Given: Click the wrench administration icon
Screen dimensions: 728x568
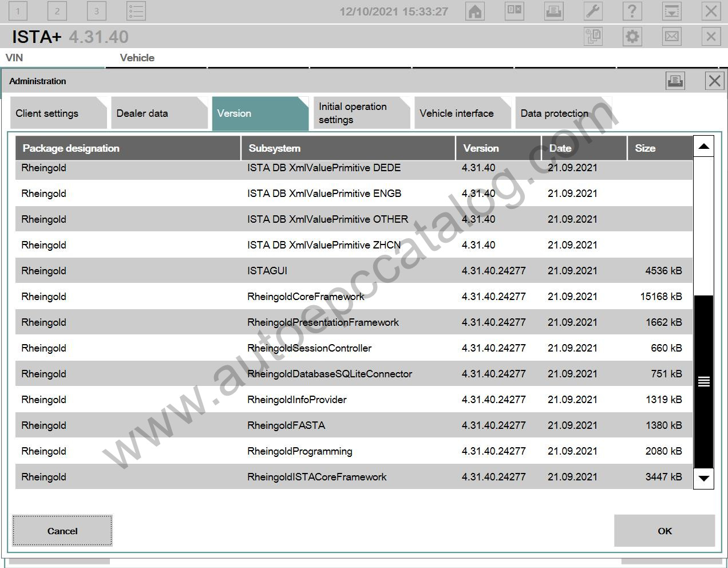Looking at the screenshot, I should (593, 11).
